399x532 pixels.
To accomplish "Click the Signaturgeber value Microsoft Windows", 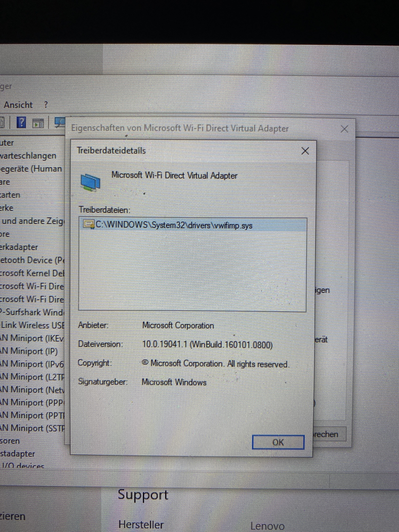I will point(174,382).
